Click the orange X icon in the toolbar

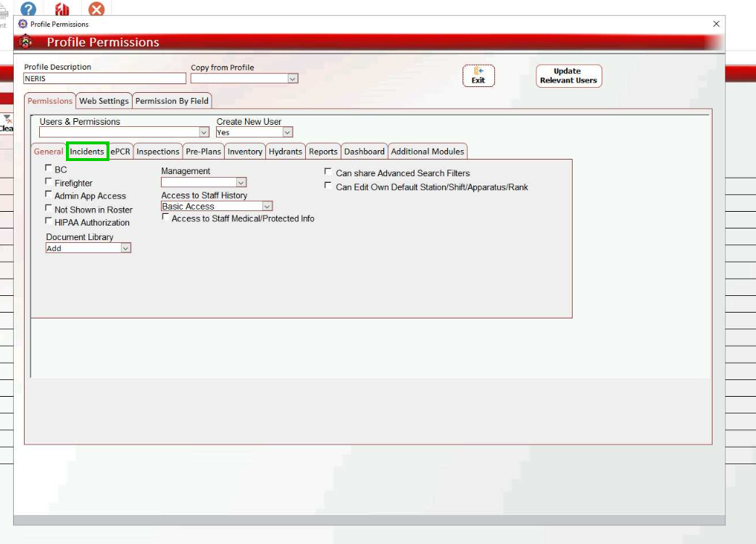96,9
